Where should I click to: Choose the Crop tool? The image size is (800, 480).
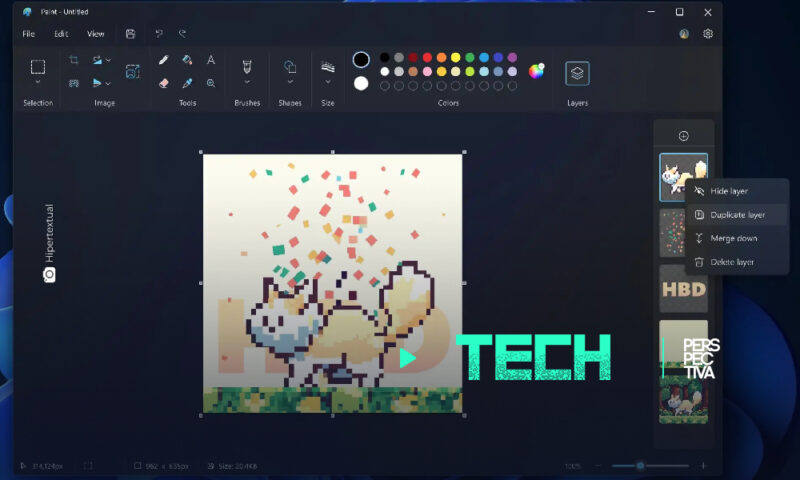[73, 60]
